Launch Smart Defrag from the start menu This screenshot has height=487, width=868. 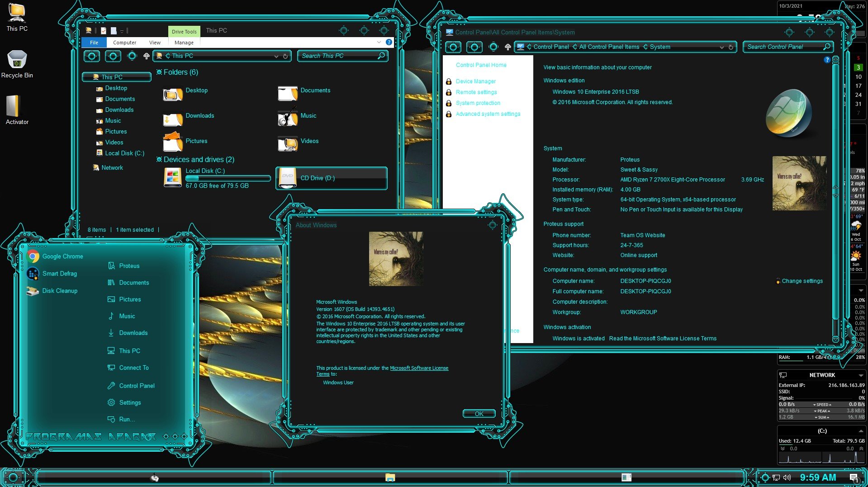coord(52,273)
